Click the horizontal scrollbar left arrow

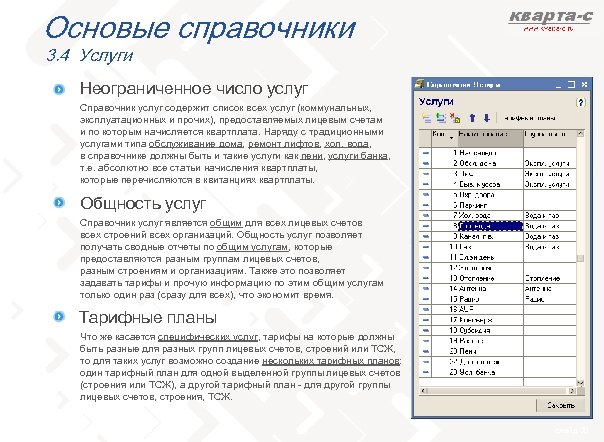(x=424, y=391)
